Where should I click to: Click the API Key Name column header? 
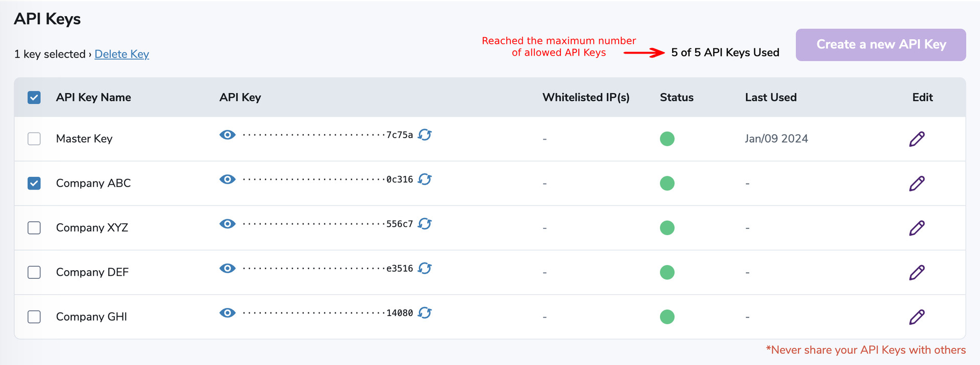[x=93, y=97]
